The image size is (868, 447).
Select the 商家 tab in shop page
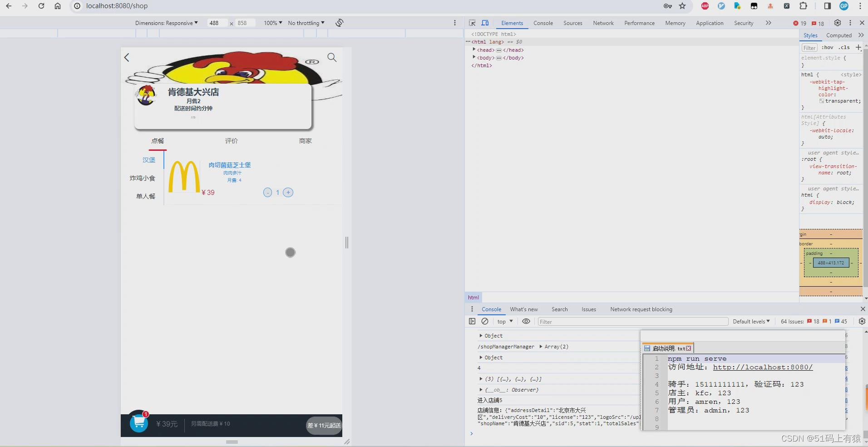point(306,141)
